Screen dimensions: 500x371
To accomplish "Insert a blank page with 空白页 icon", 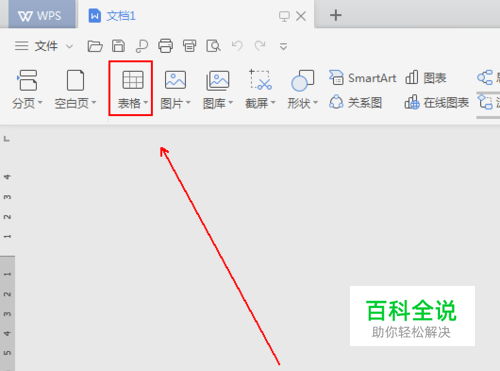I will (x=75, y=80).
